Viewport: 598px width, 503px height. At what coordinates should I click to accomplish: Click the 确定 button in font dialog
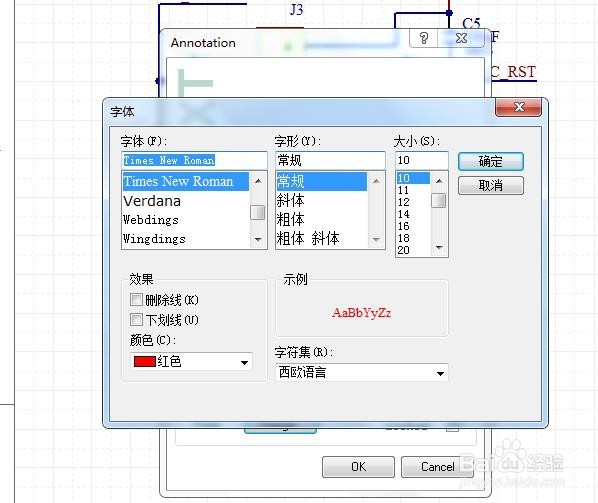pyautogui.click(x=490, y=161)
